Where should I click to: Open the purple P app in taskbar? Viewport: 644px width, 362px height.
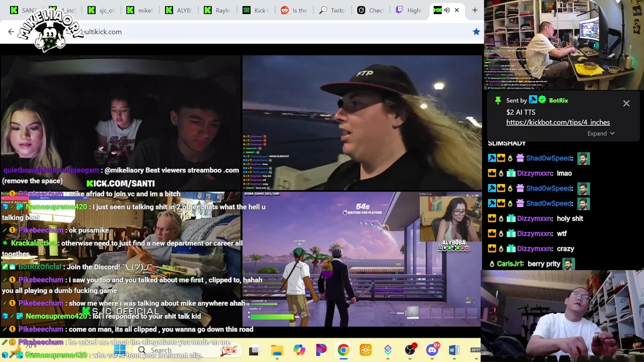click(x=321, y=350)
